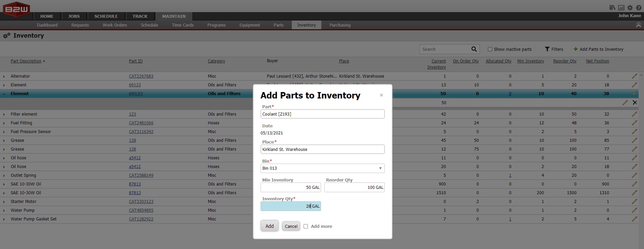The width and height of the screenshot is (644, 249).
Task: Toggle Show inactive parts checkbox
Action: (x=490, y=49)
